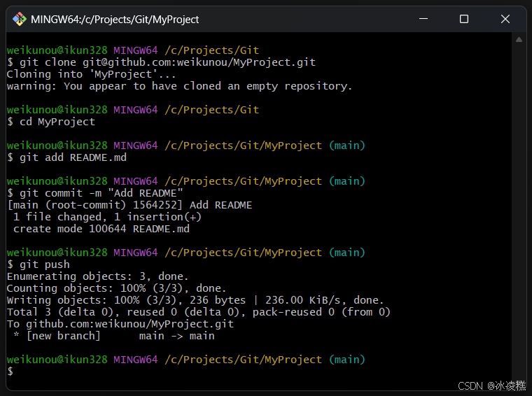Screen dimensions: 532x396
Task: Click the git clone command line
Action: pyautogui.click(x=161, y=62)
